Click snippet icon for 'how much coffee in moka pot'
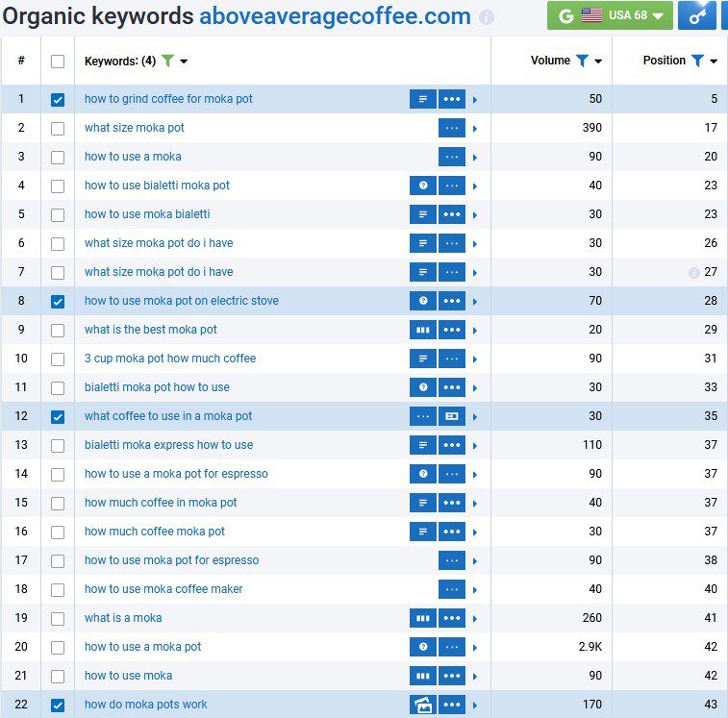Screen dimensions: 728x718 423,503
